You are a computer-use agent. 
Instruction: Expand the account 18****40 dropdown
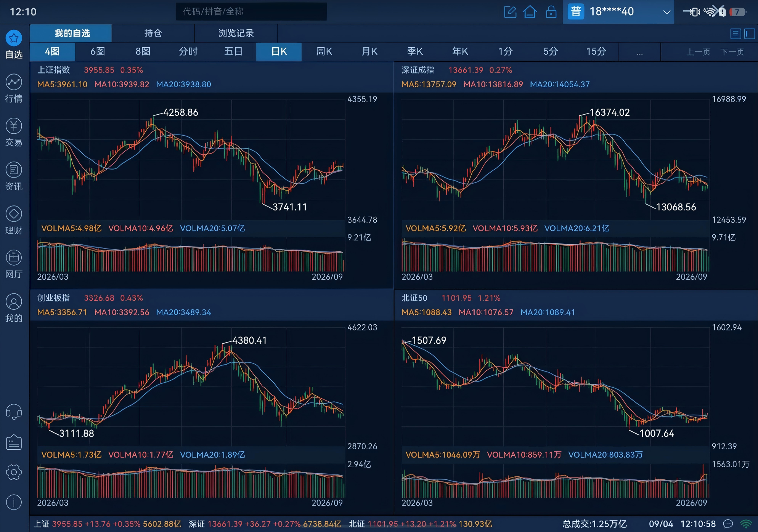tap(666, 12)
